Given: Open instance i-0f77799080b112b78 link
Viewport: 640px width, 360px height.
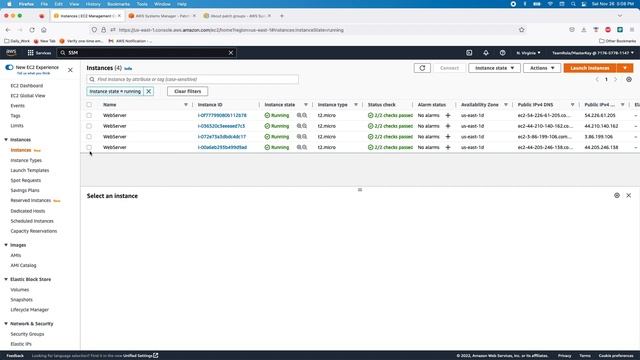Looking at the screenshot, I should 222,116.
